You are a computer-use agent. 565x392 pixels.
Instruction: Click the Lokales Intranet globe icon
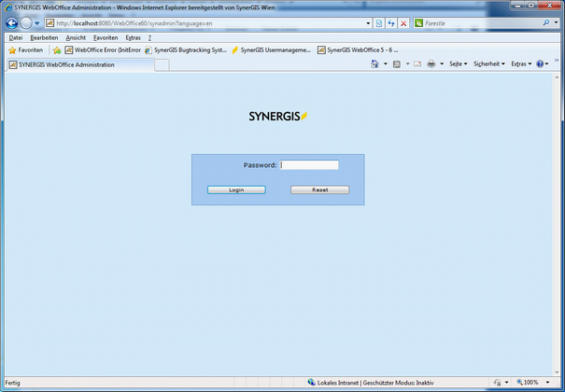311,383
